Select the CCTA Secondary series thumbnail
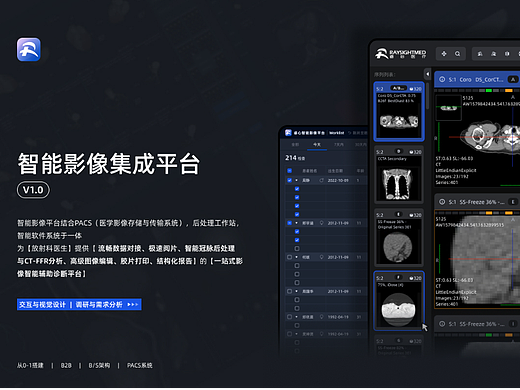Screen dimensions: 520x390 399,174
